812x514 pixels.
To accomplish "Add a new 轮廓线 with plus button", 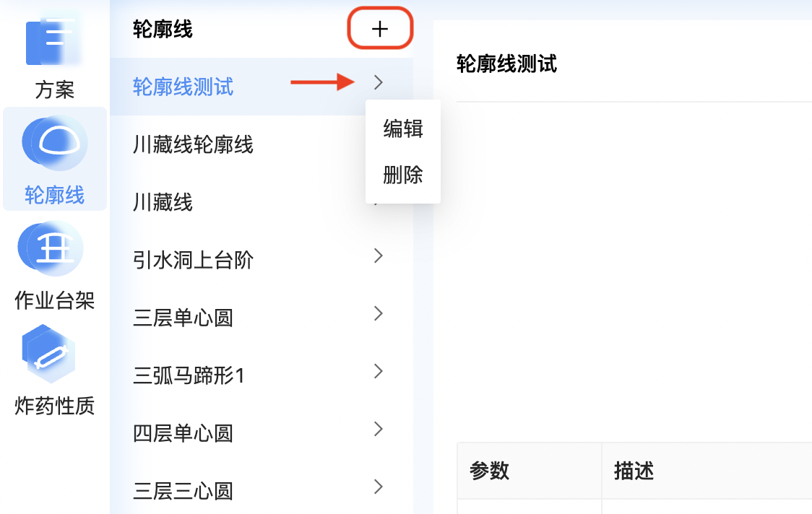I will 379,28.
